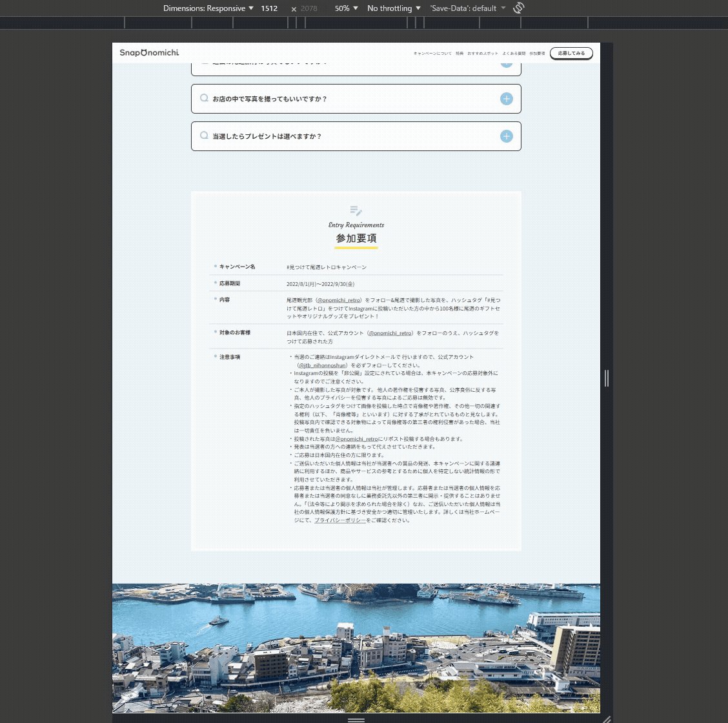The image size is (728, 723).
Task: Click the plus icon on the prize selection FAQ
Action: (x=506, y=136)
